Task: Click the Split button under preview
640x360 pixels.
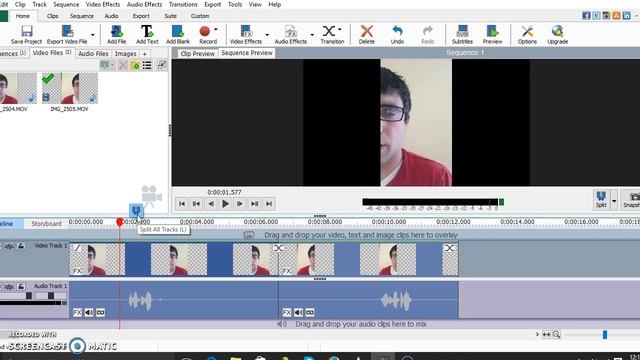Action: tap(601, 200)
